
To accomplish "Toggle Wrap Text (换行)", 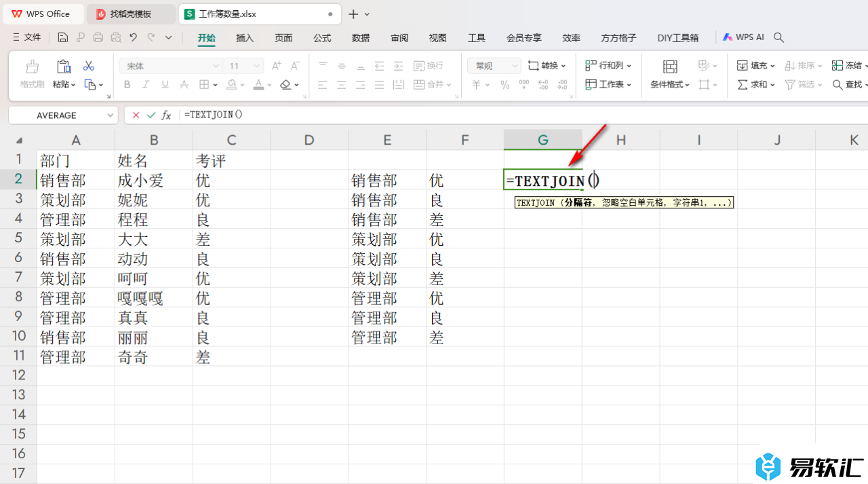I will [x=429, y=66].
